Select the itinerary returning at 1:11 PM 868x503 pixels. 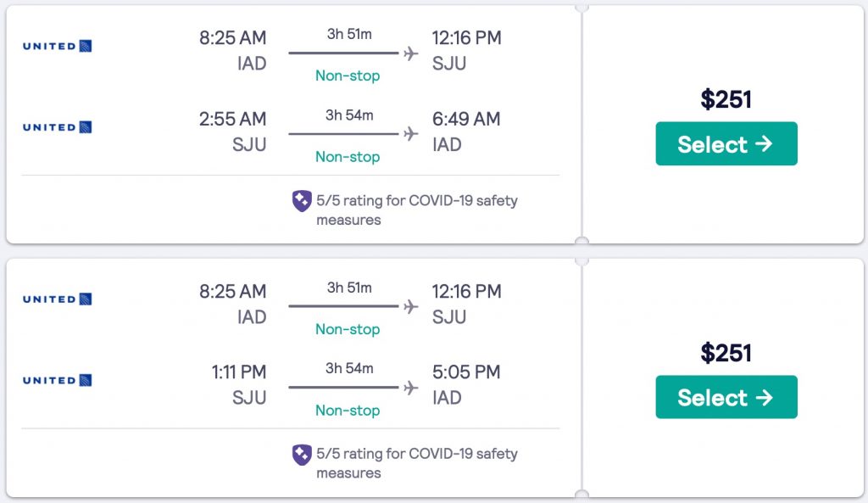[x=726, y=397]
